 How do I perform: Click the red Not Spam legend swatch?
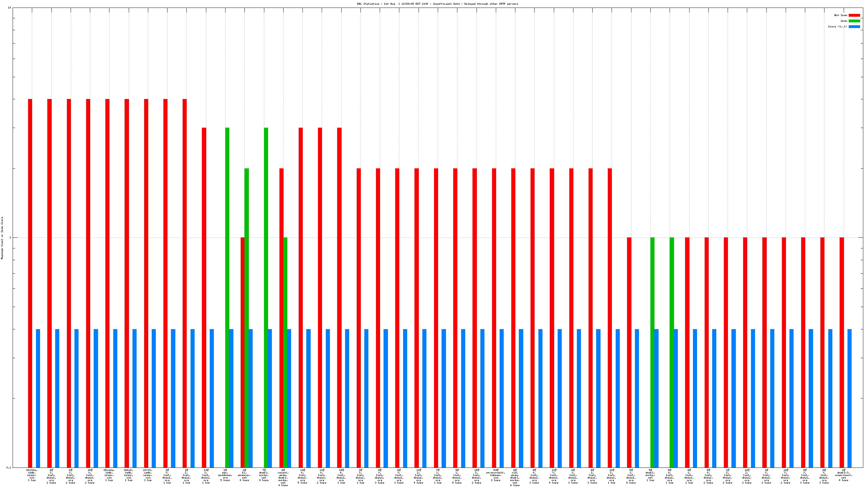pyautogui.click(x=854, y=15)
